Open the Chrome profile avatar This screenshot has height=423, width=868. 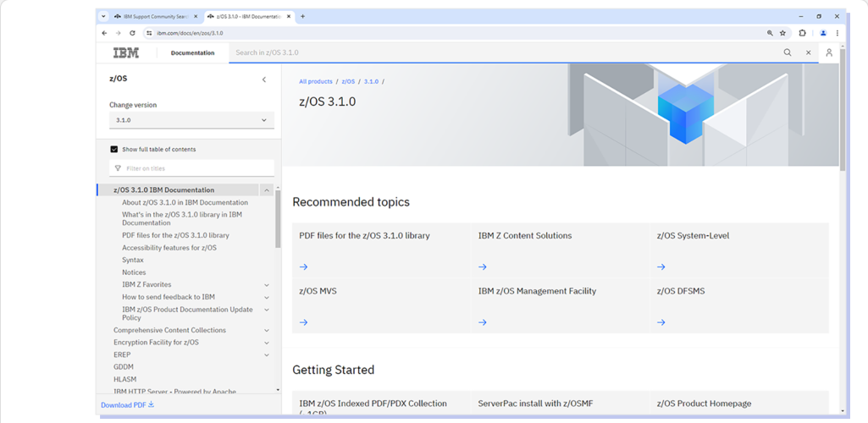pyautogui.click(x=823, y=33)
